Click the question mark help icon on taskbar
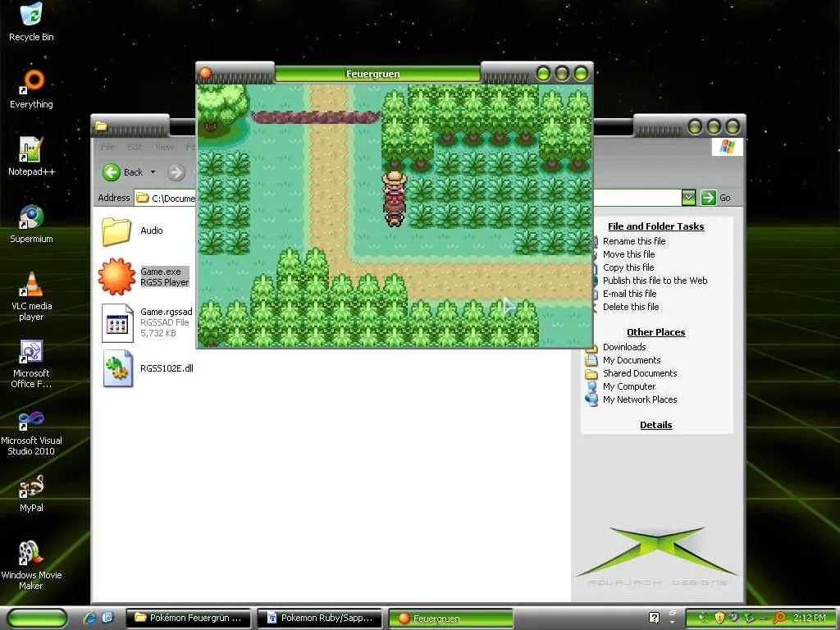 coord(654,619)
